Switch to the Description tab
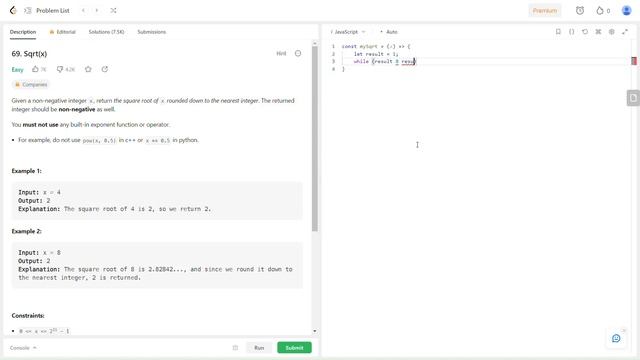The width and height of the screenshot is (640, 360). coord(23,32)
